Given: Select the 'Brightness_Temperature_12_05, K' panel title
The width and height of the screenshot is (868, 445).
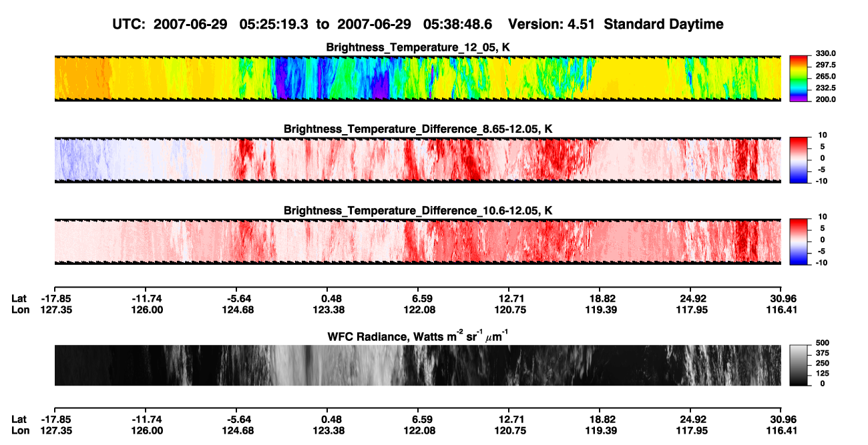Looking at the screenshot, I should tap(418, 47).
